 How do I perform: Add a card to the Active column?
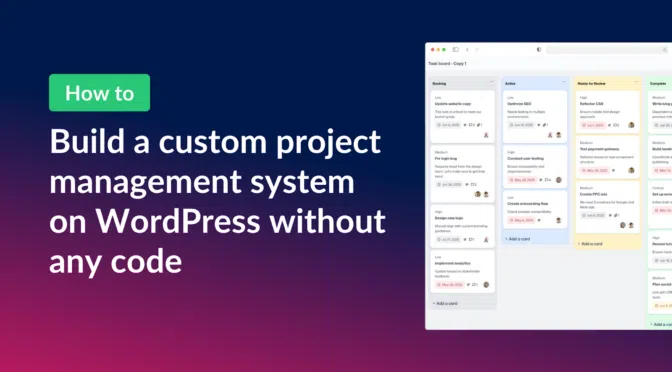[x=518, y=239]
